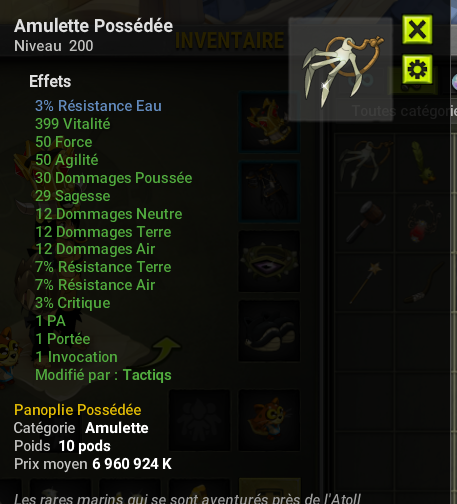Viewport: 457px width, 504px height.
Task: Select the equipped black boots slot
Action: [x=269, y=331]
